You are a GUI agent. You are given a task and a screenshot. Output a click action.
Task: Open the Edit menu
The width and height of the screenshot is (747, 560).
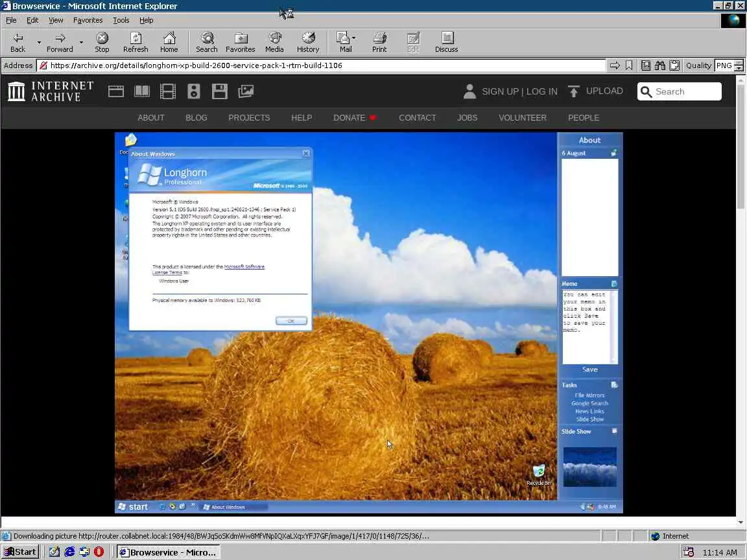(32, 21)
